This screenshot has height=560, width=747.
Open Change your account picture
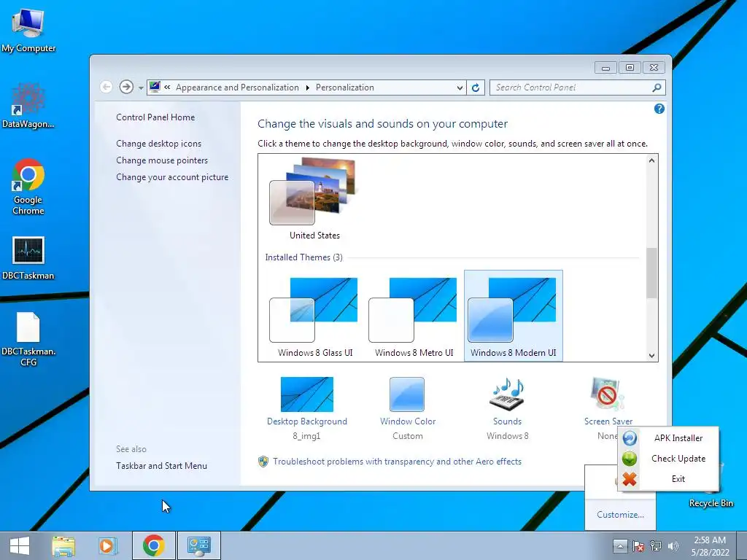click(172, 177)
